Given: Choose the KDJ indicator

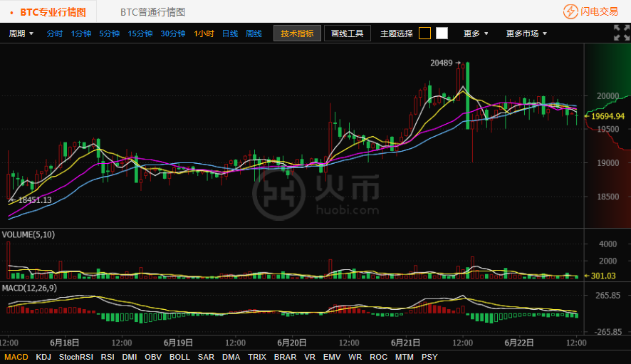Looking at the screenshot, I should [43, 357].
